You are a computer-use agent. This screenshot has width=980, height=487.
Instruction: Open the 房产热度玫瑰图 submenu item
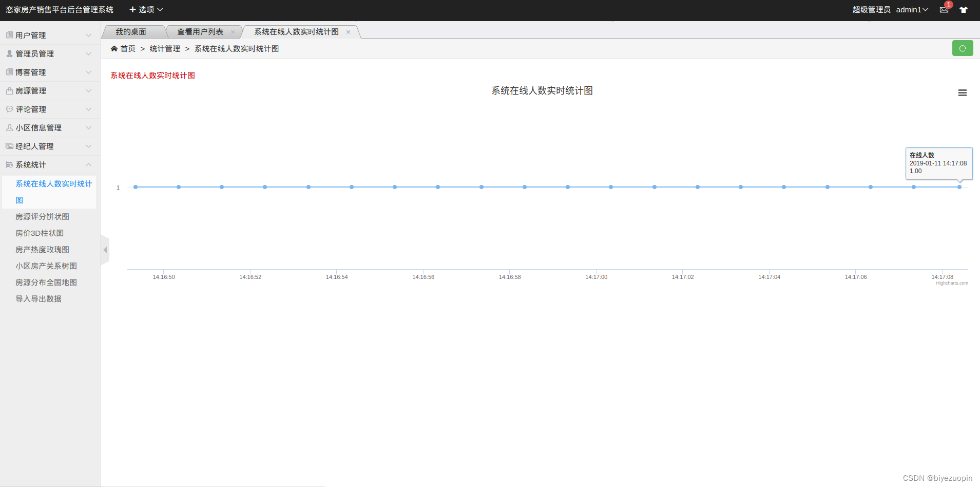pyautogui.click(x=43, y=250)
